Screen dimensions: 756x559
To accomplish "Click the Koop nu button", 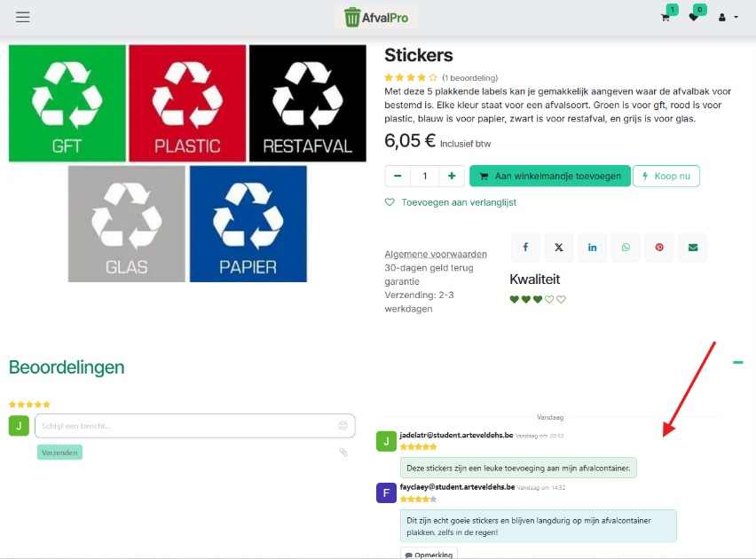I will 666,176.
